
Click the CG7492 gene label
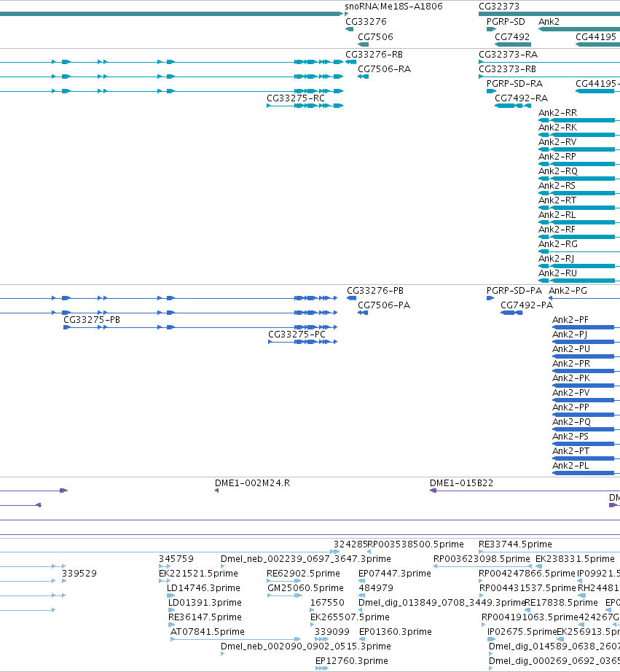click(512, 37)
